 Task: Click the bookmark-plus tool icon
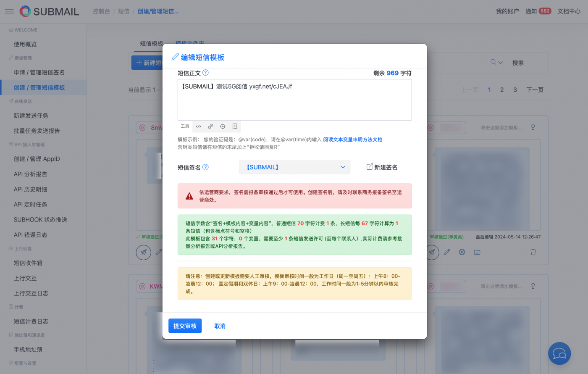235,126
